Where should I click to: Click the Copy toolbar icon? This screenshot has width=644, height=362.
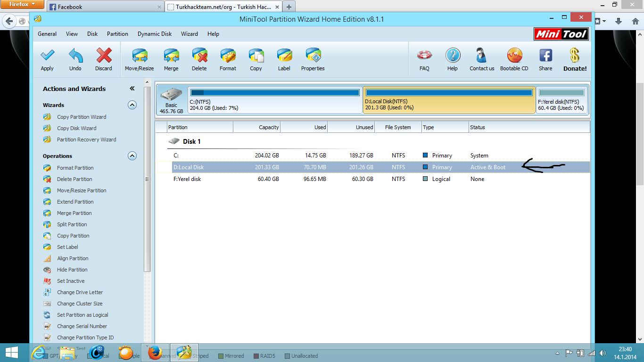256,56
